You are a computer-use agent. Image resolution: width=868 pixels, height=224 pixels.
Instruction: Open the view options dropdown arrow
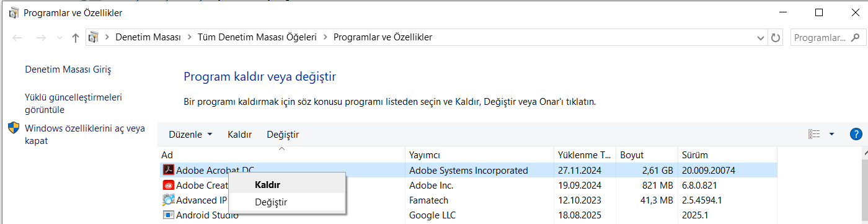(x=831, y=134)
